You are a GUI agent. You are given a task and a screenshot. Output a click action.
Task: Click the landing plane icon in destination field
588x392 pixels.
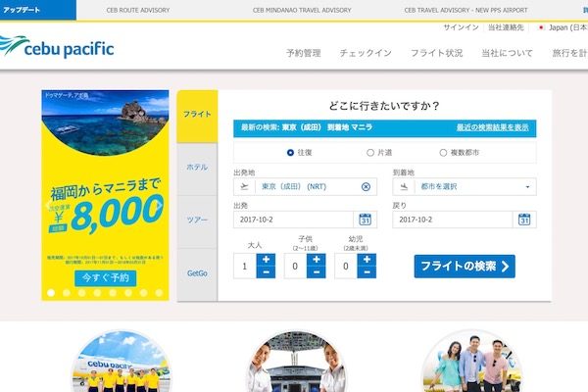pos(404,186)
